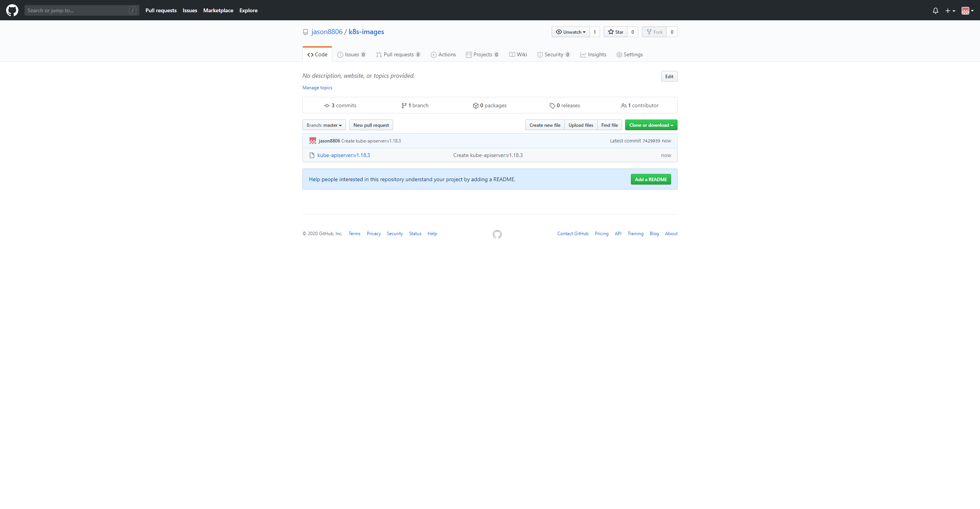
Task: Click Edit description button
Action: click(x=669, y=76)
